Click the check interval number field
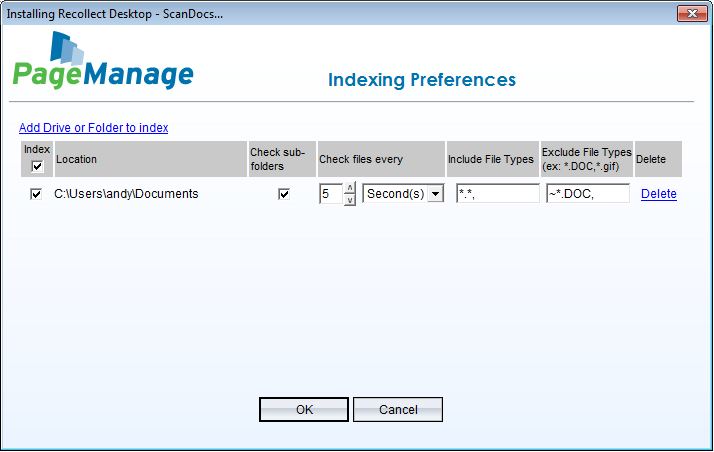Viewport: 714px width, 452px height. tap(330, 194)
